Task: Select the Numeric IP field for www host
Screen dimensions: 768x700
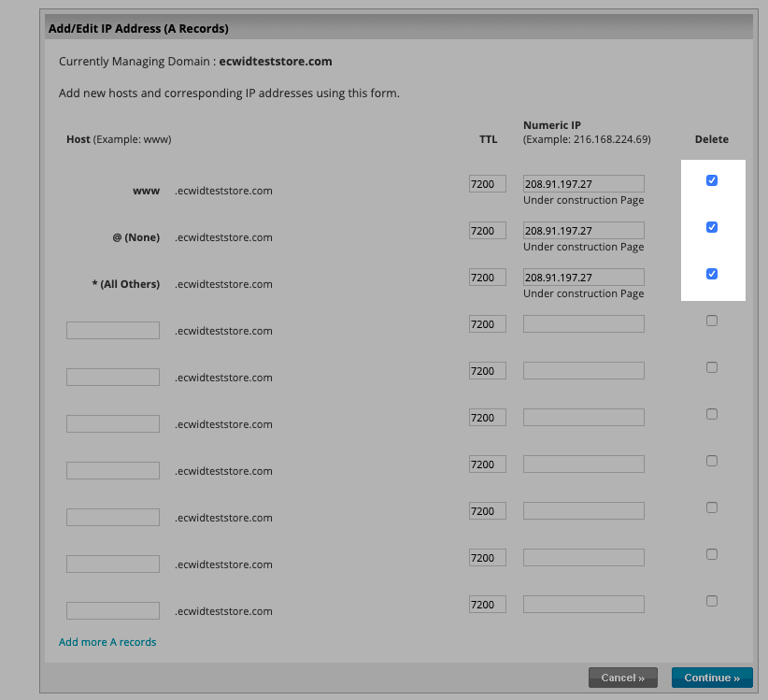Action: (583, 183)
